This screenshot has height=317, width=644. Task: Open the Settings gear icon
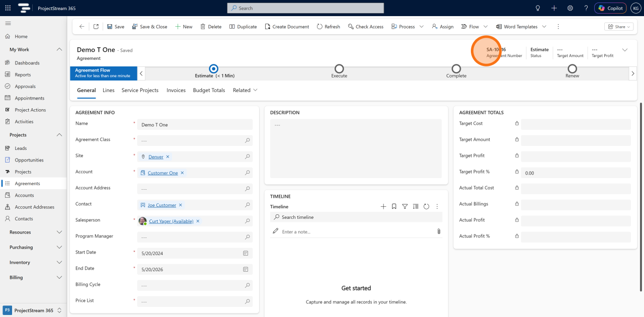tap(570, 8)
